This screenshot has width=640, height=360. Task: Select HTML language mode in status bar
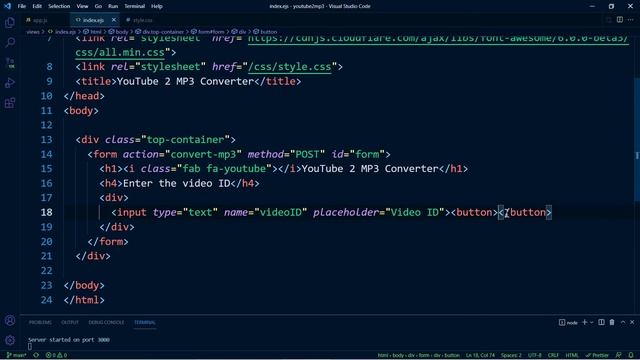click(x=572, y=355)
